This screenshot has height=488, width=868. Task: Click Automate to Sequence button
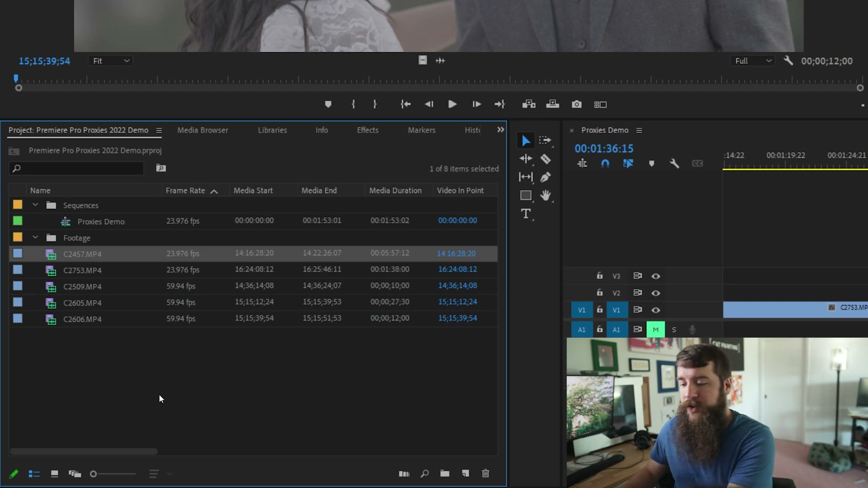(x=404, y=474)
